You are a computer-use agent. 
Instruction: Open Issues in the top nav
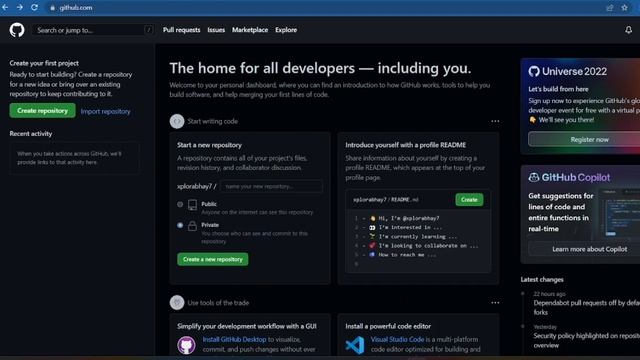click(x=216, y=30)
